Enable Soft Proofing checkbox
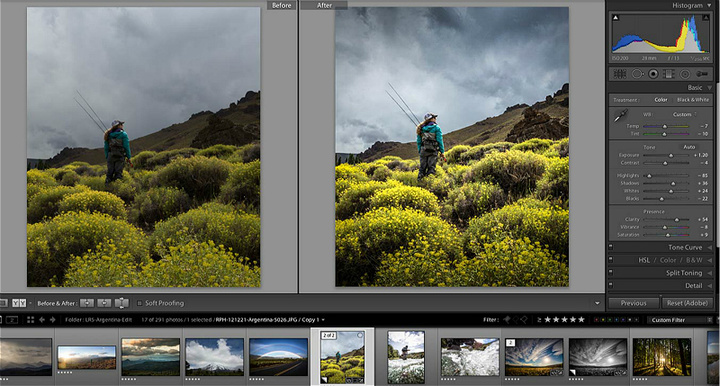Screen dimensions: 720x386 (140, 303)
